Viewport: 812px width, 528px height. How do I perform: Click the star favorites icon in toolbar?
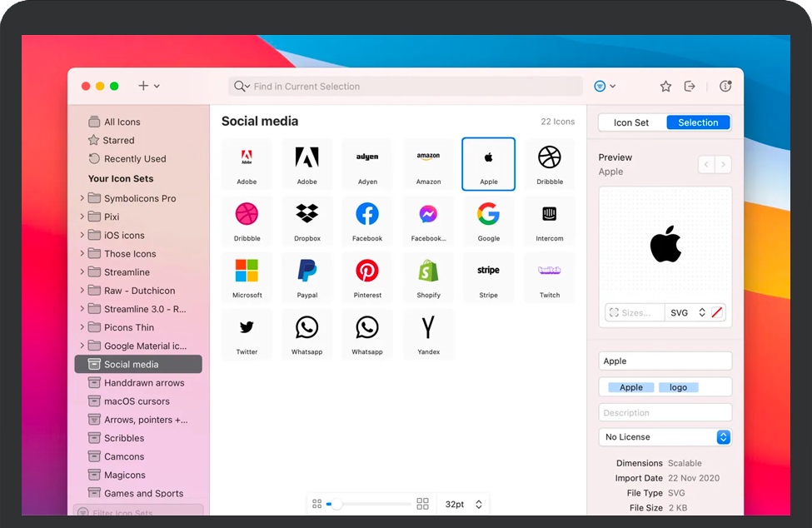[x=665, y=87]
